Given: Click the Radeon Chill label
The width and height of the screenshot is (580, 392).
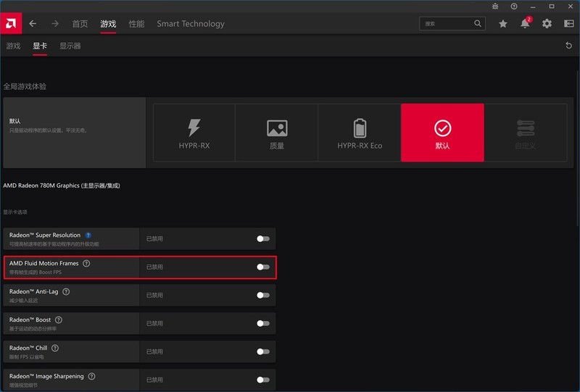Looking at the screenshot, I should (x=28, y=348).
